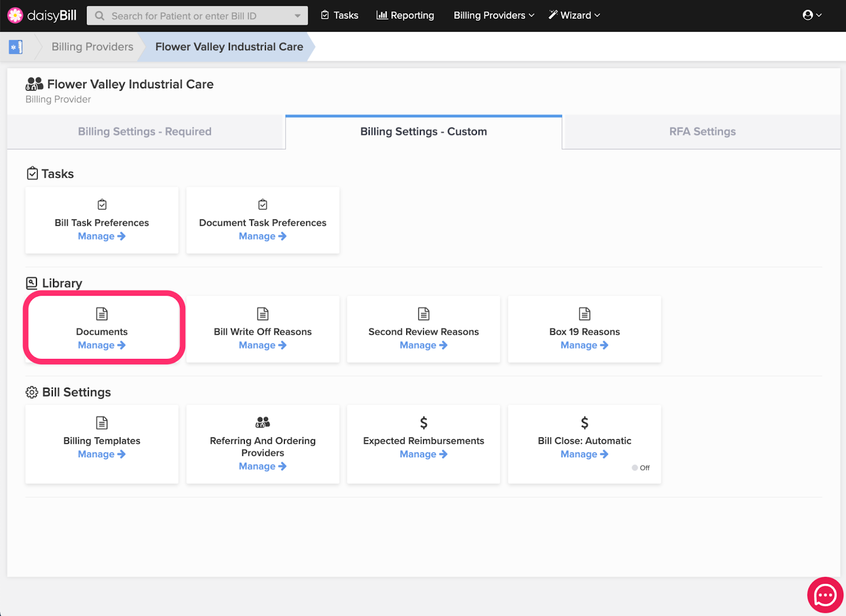
Task: Click the dollar icon on Expected Reimbursements card
Action: click(423, 422)
